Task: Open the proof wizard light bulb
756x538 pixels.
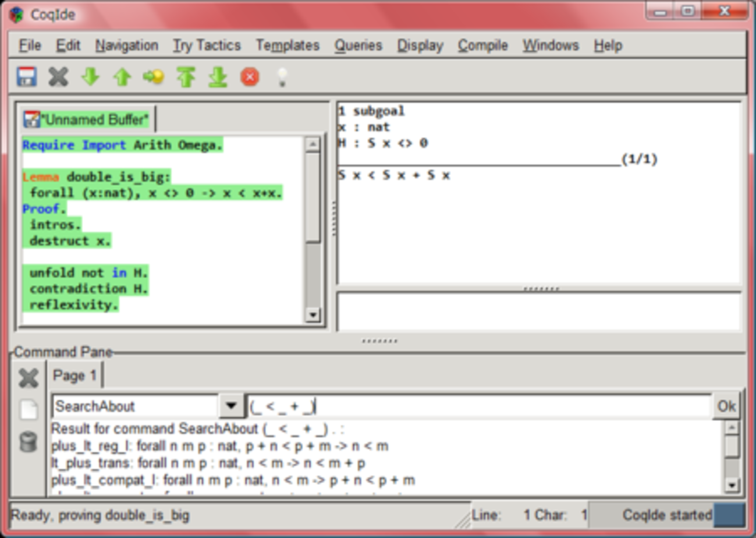Action: pos(282,77)
